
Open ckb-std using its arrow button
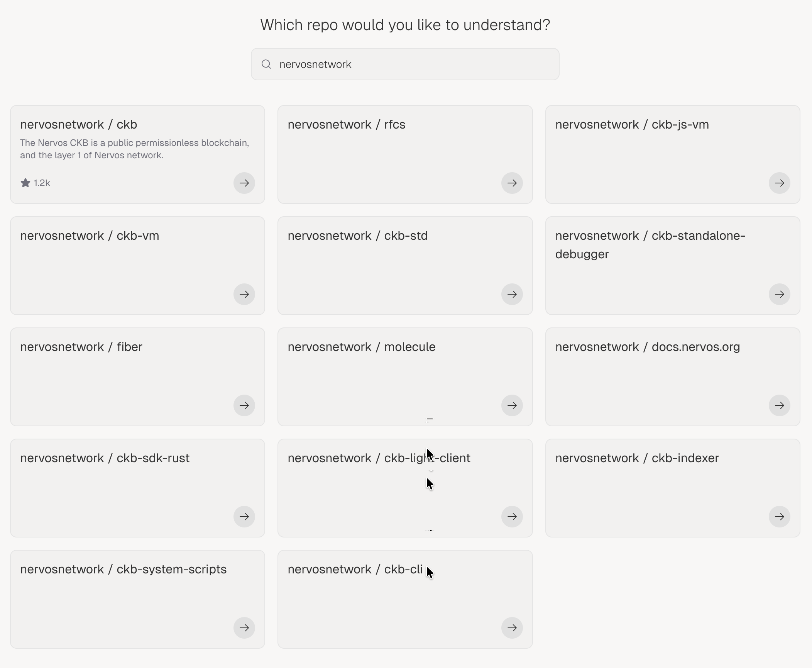(512, 294)
